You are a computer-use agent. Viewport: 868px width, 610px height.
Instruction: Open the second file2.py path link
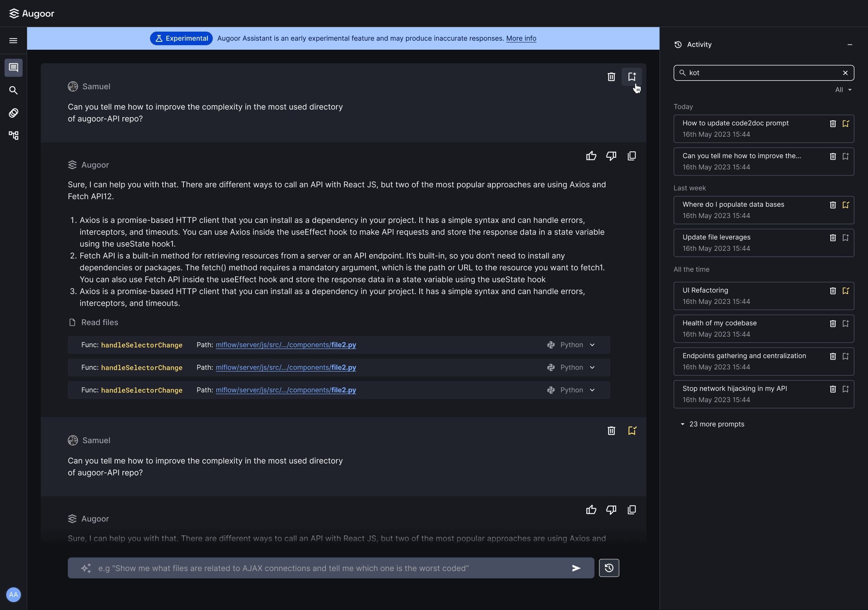[286, 368]
